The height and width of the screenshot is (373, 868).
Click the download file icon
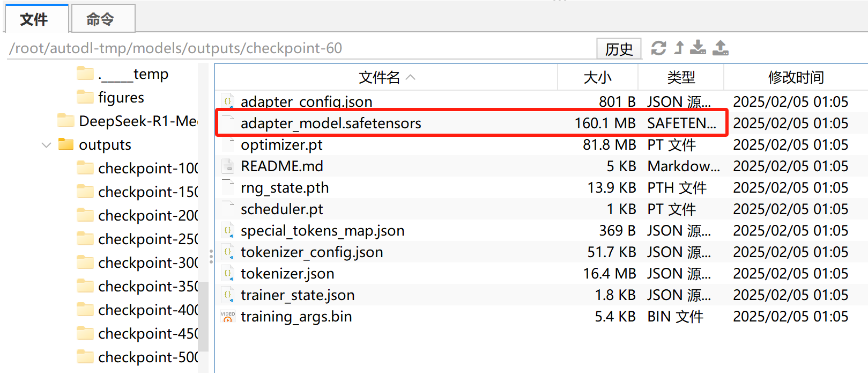[698, 48]
